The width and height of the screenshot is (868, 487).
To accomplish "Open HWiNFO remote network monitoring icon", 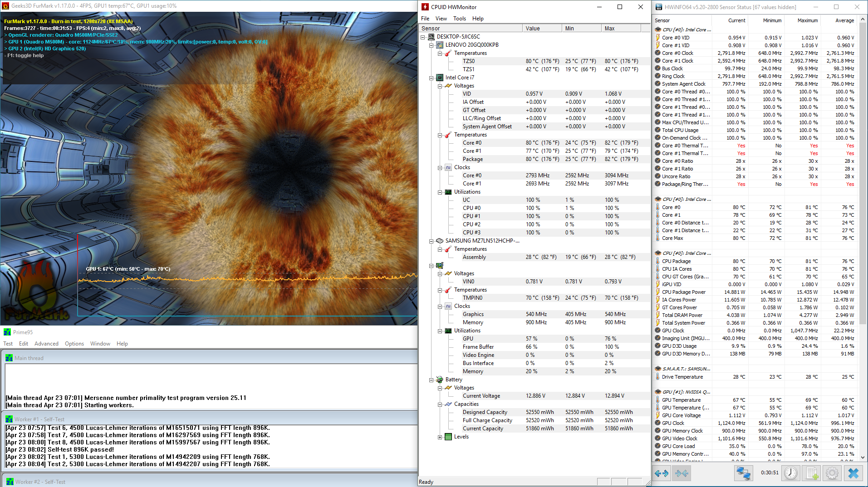I will (x=743, y=473).
